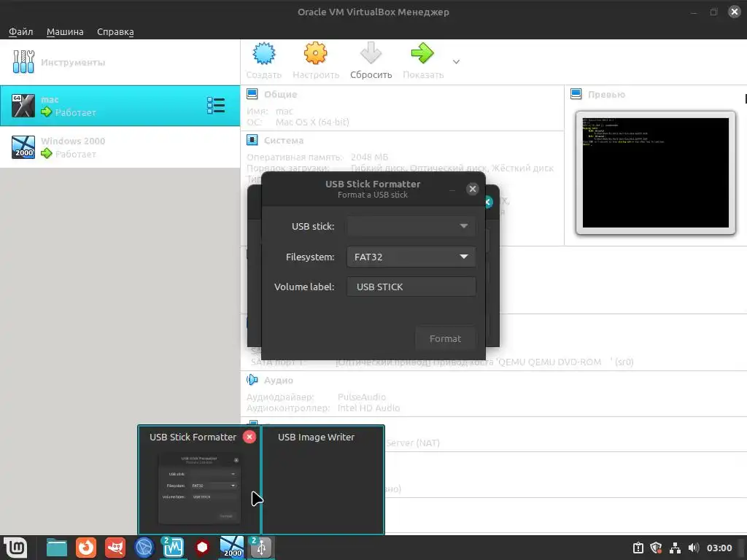Click the PulseAudio driver value
The height and width of the screenshot is (560, 747).
click(362, 397)
